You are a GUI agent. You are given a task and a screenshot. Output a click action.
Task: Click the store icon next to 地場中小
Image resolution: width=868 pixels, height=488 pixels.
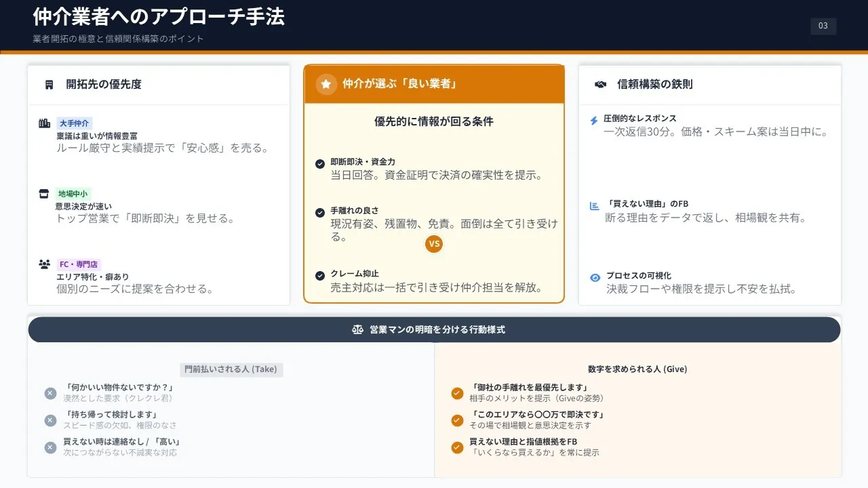coord(44,194)
